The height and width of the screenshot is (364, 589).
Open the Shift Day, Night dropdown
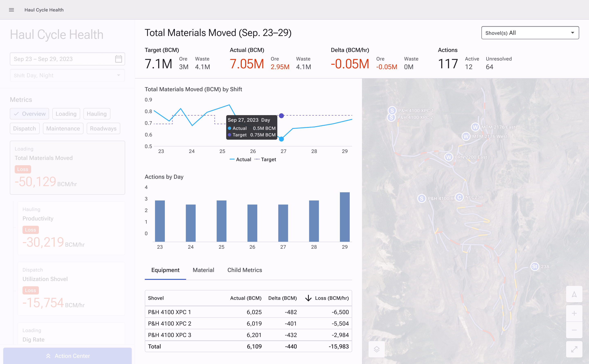67,75
